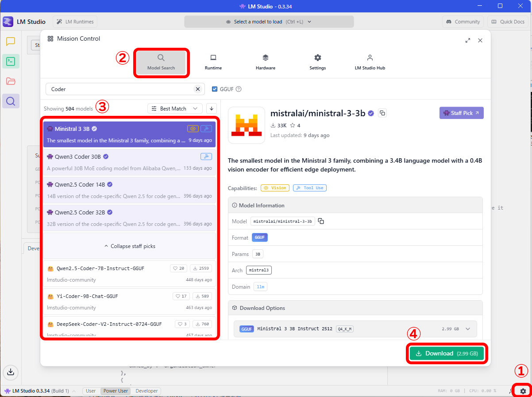Expand Mission Control to full screen

[468, 40]
